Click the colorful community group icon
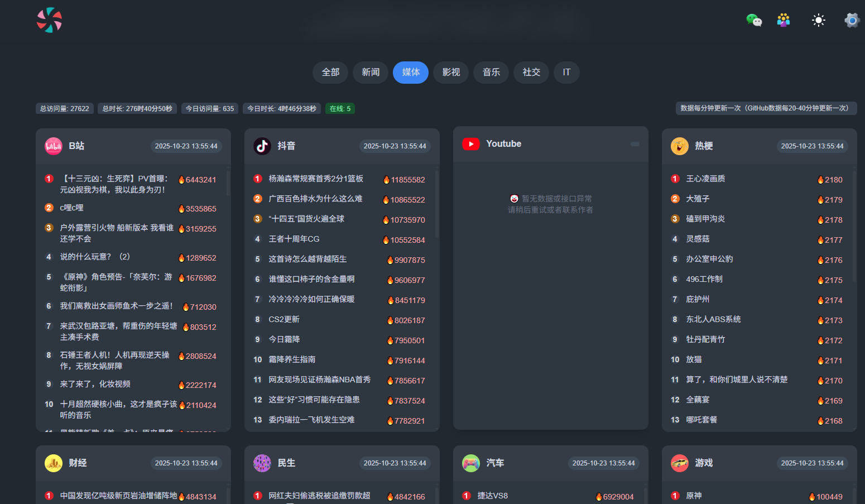Screen dimensions: 865x504 (784, 21)
